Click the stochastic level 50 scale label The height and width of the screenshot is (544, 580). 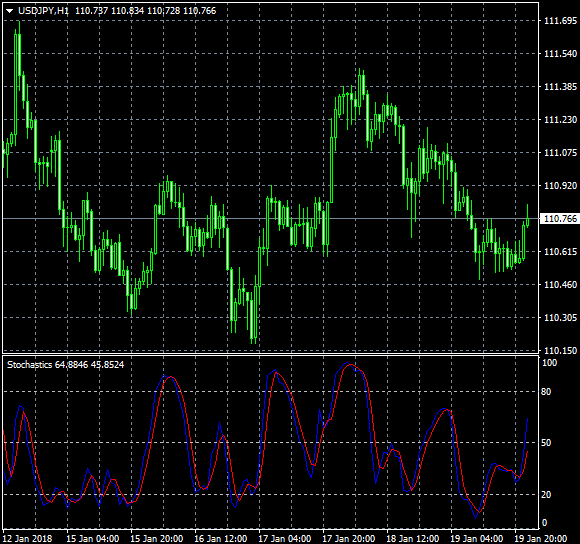point(546,443)
